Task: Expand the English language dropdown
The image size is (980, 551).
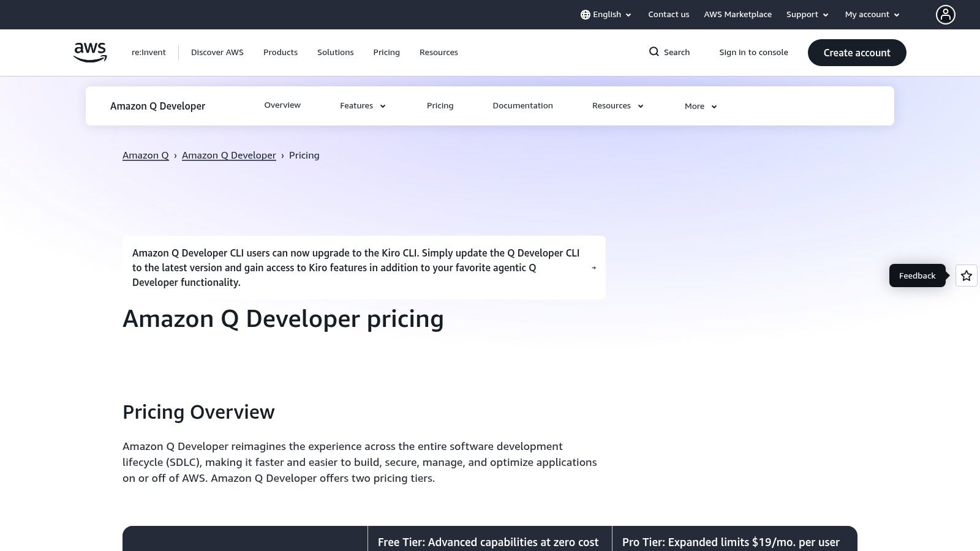Action: coord(606,14)
